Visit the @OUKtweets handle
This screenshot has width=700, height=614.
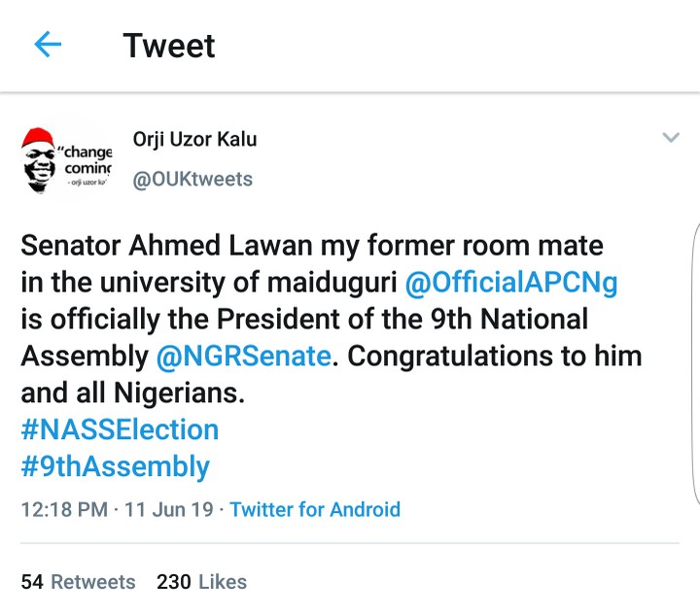point(192,179)
